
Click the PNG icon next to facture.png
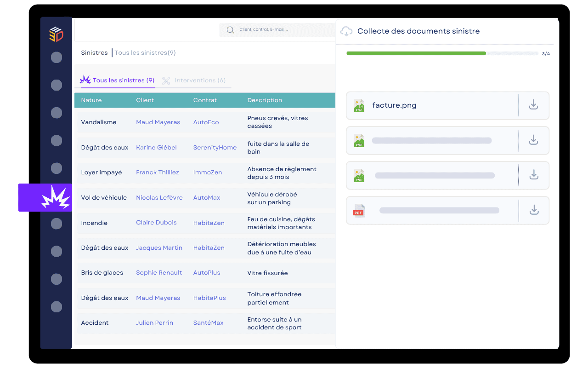(359, 105)
